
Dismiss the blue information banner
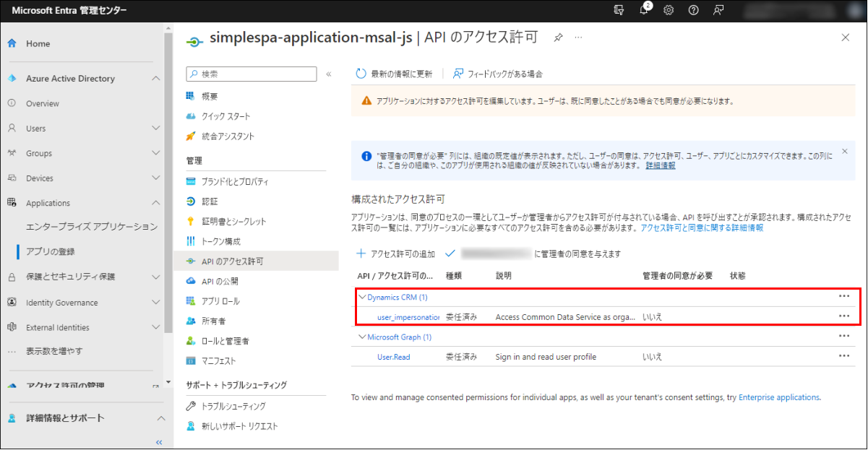pos(844,152)
